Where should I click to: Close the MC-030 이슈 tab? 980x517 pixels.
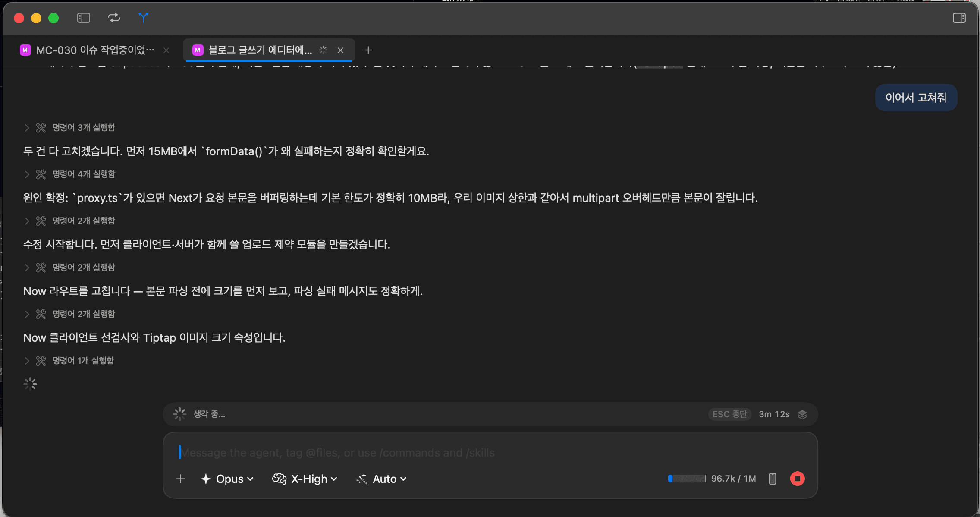point(166,50)
